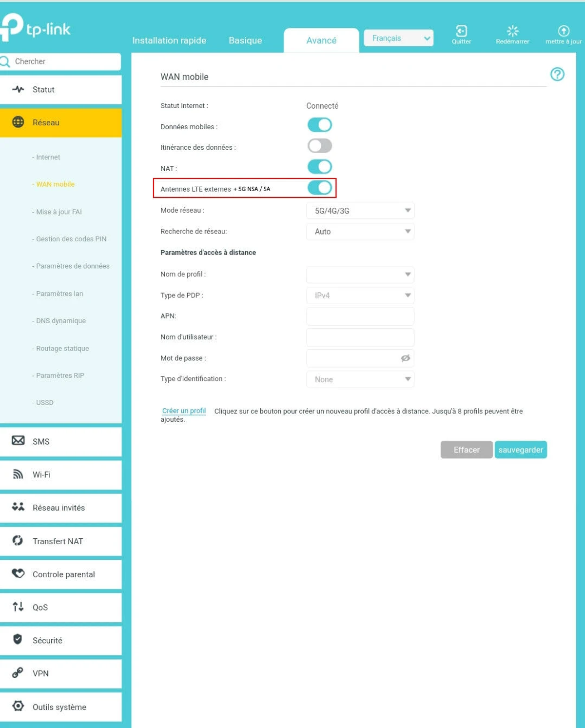585x728 pixels.
Task: Click the APN input field
Action: [x=360, y=316]
